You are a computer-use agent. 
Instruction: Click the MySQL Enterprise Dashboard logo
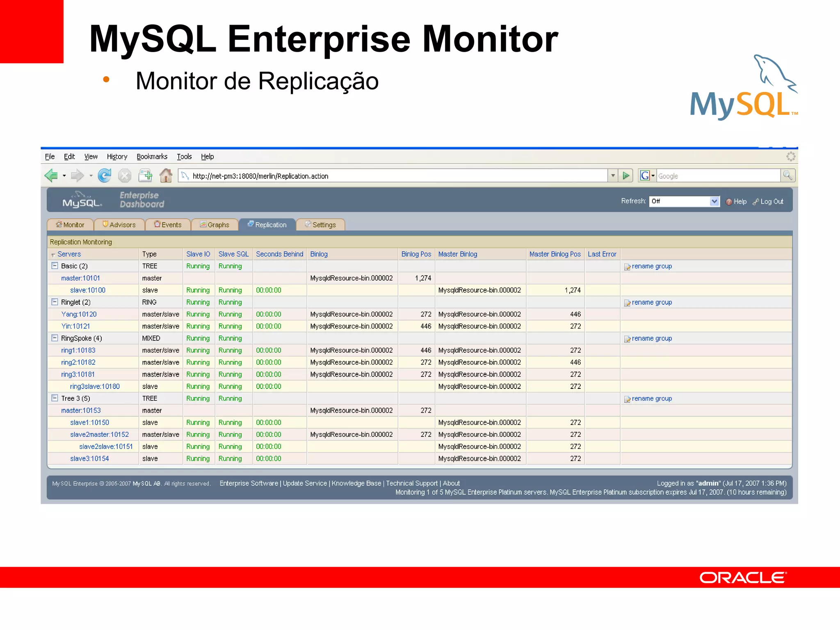(x=113, y=200)
